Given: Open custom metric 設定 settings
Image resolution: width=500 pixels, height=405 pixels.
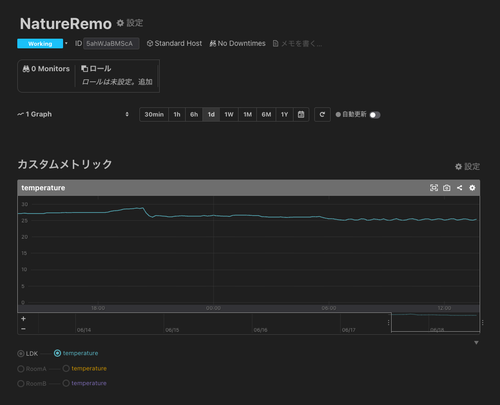Looking at the screenshot, I should (x=468, y=166).
